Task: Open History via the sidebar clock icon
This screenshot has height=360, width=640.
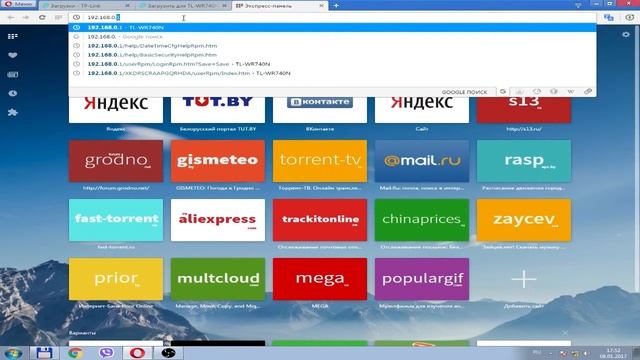Action: (13, 93)
